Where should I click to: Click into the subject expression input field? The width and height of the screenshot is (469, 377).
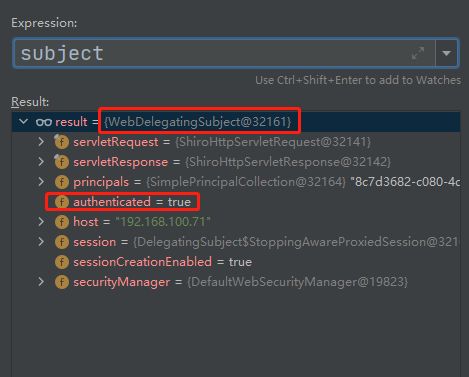pos(224,53)
